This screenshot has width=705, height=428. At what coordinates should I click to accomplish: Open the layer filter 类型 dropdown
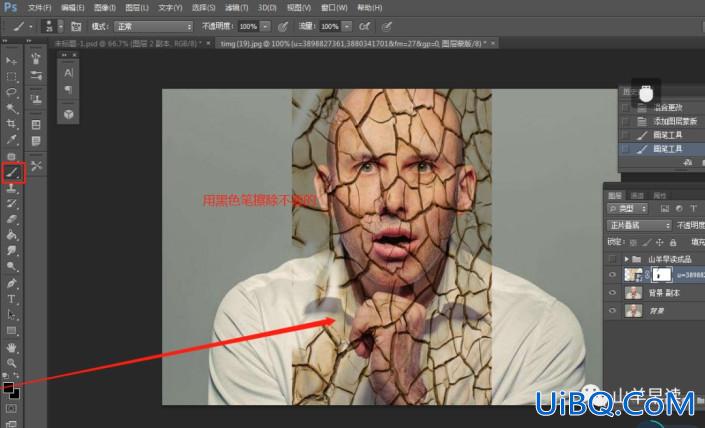[627, 209]
